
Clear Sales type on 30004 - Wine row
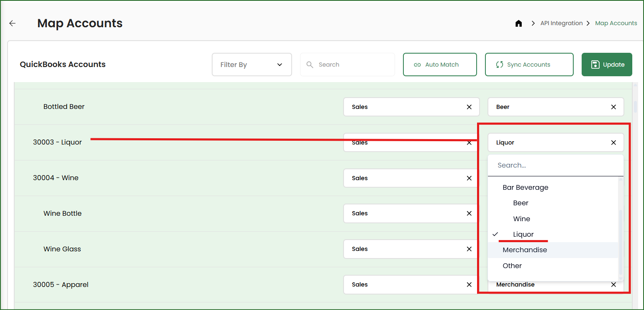[469, 178]
